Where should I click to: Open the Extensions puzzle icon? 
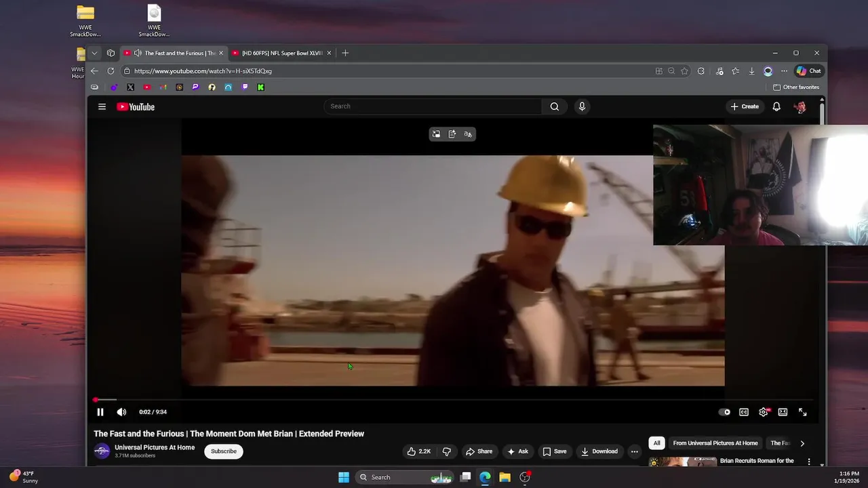pos(701,70)
